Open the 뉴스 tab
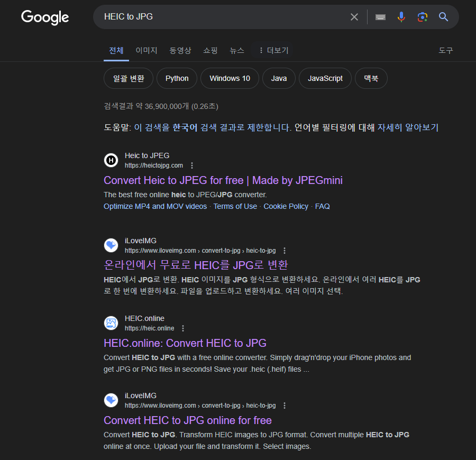Viewport: 476px width, 460px height. point(237,50)
